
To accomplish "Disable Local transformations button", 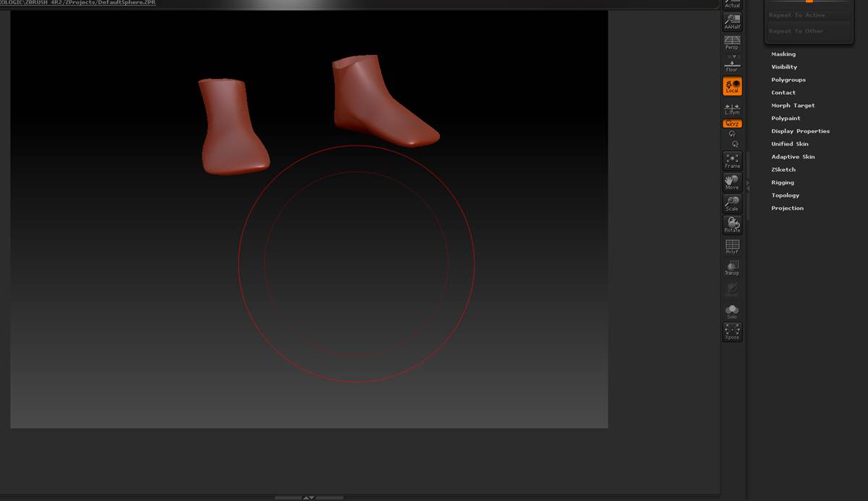I will 732,86.
